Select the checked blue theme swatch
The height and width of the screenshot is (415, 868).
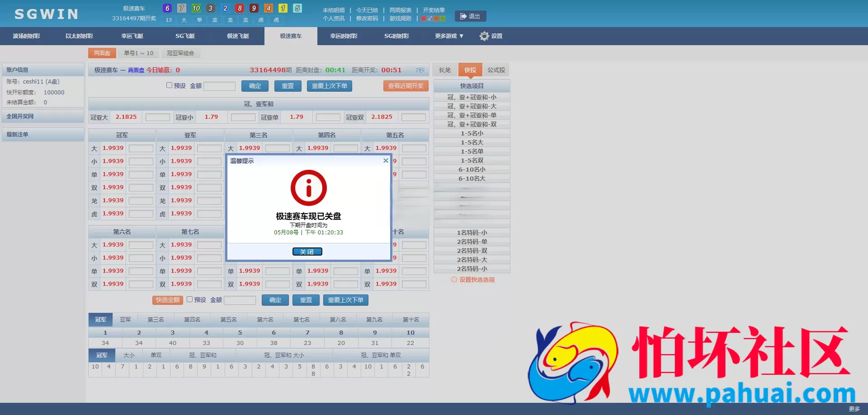[x=430, y=19]
